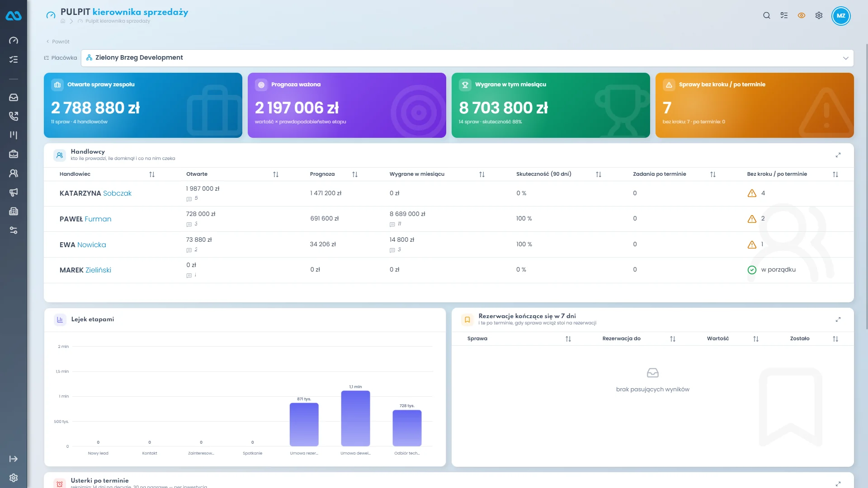Expand the Handlowcy panel to fullscreen

pos(838,155)
